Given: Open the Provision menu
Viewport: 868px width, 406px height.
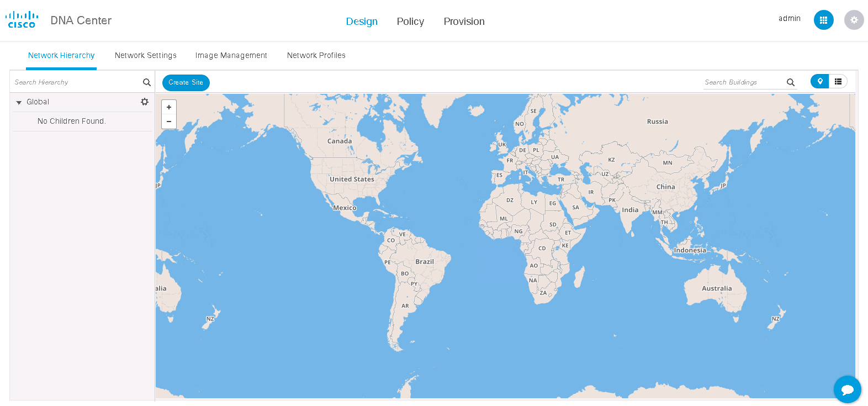Looking at the screenshot, I should (x=464, y=21).
